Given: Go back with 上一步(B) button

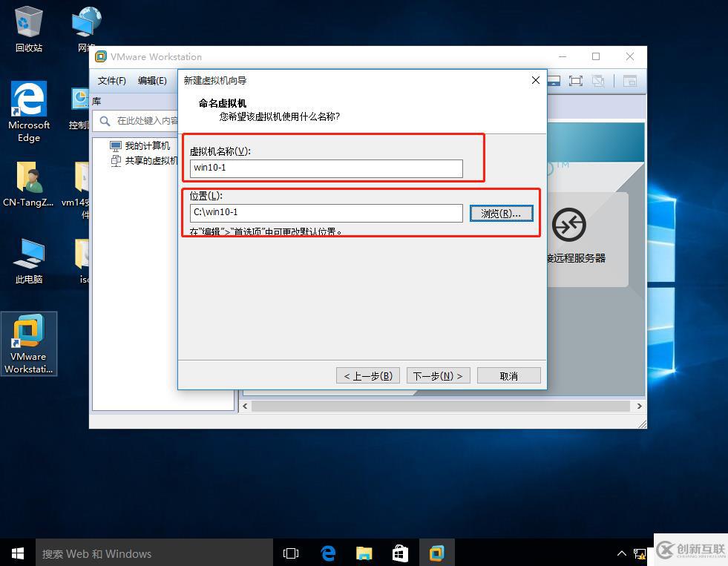Looking at the screenshot, I should coord(368,376).
